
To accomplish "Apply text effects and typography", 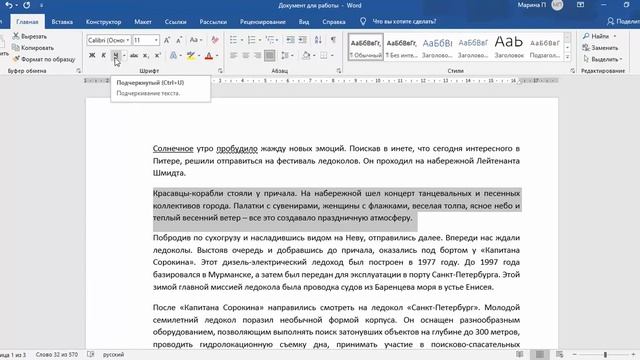I will tap(173, 56).
